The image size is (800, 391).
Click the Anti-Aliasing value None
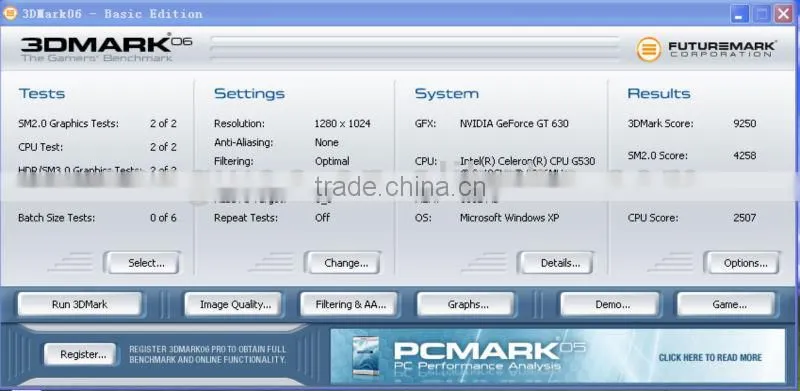tap(327, 142)
